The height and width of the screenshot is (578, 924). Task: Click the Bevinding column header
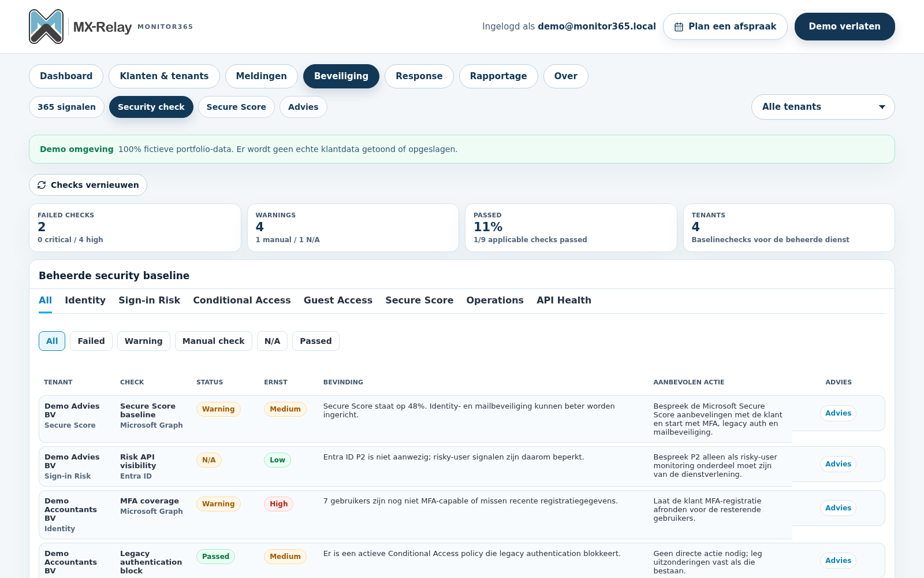(x=343, y=382)
